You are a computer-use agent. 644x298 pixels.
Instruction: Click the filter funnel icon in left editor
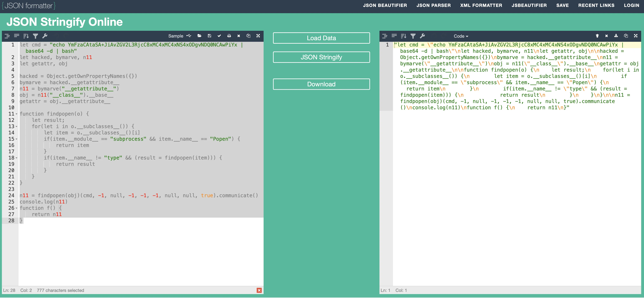[x=35, y=36]
